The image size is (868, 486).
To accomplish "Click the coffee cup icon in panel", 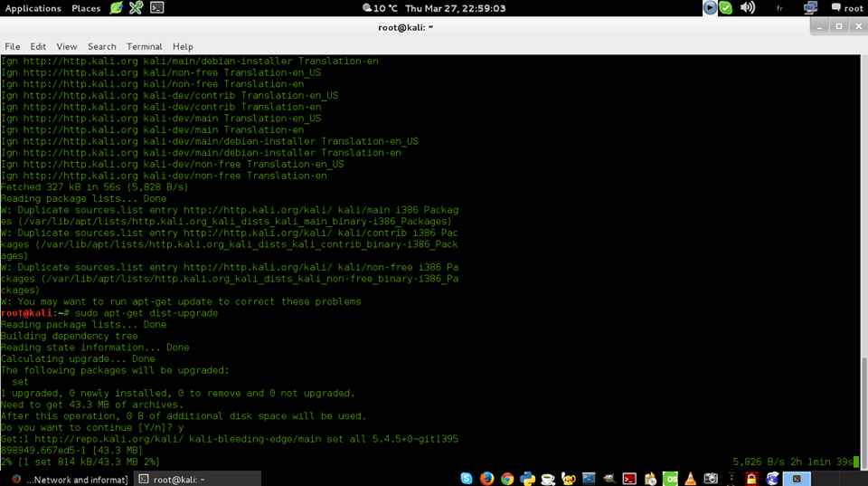I will pos(548,478).
